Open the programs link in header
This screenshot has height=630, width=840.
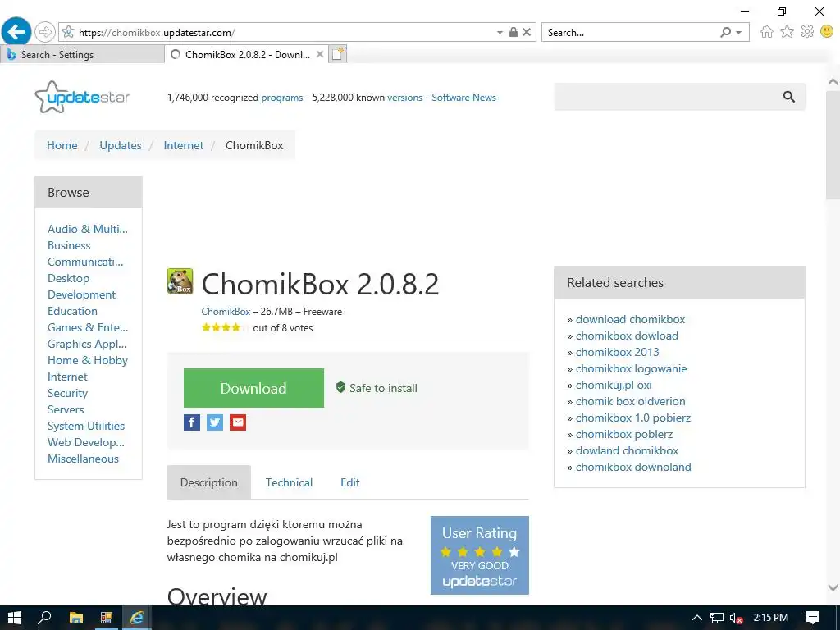[x=282, y=98]
